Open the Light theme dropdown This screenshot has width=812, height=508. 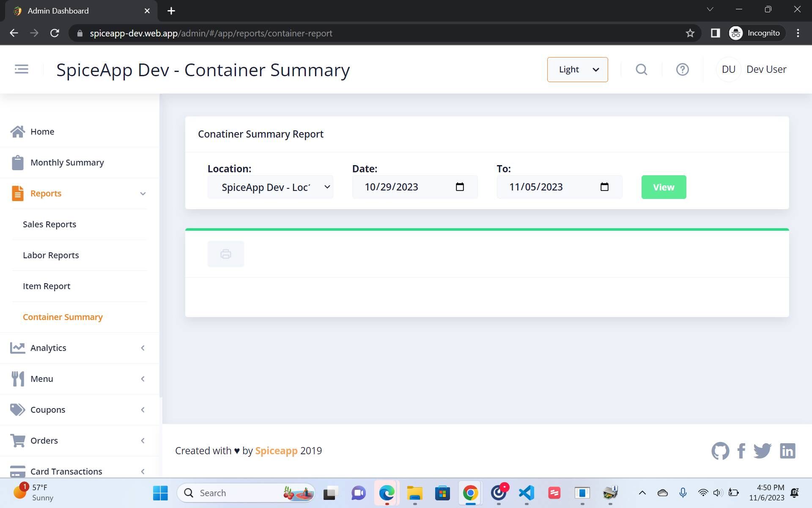577,69
